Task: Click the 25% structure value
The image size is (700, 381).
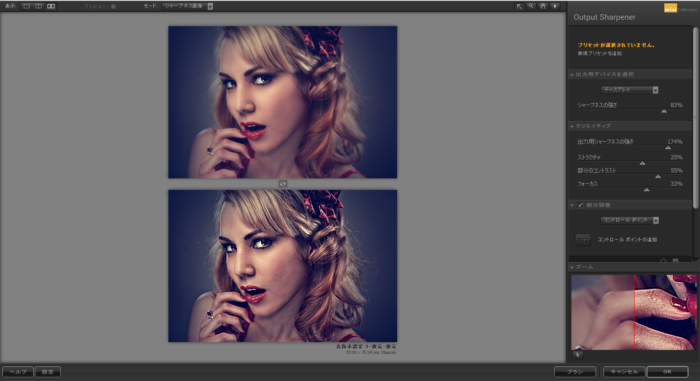Action: (x=676, y=157)
